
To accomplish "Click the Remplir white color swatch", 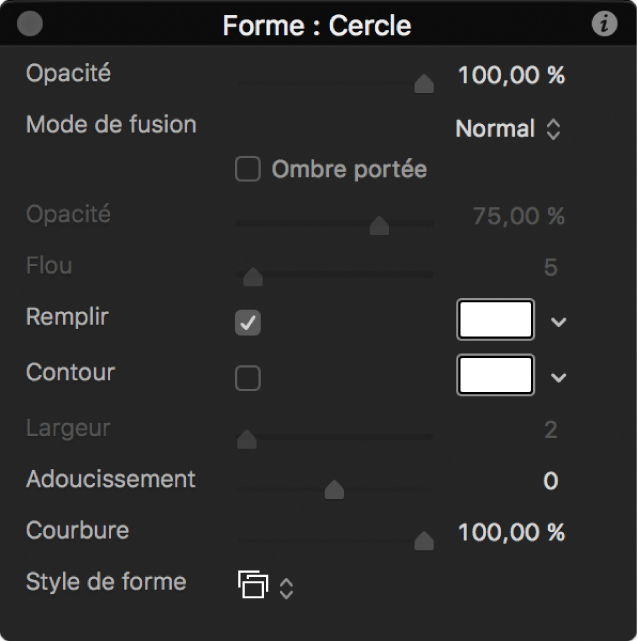I will 496,320.
